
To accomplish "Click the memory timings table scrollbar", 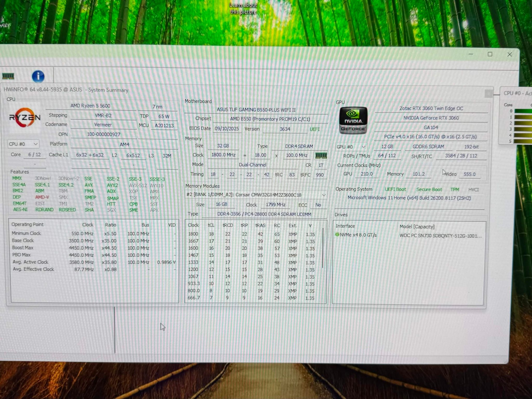I will [323, 248].
